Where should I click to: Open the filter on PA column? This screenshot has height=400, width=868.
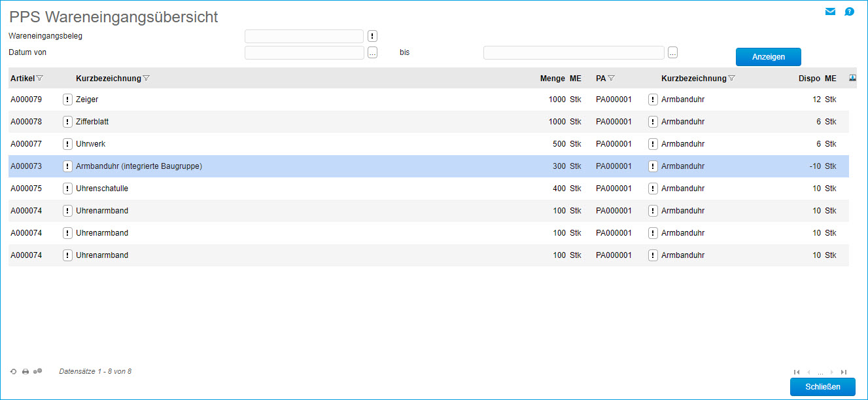tap(611, 79)
